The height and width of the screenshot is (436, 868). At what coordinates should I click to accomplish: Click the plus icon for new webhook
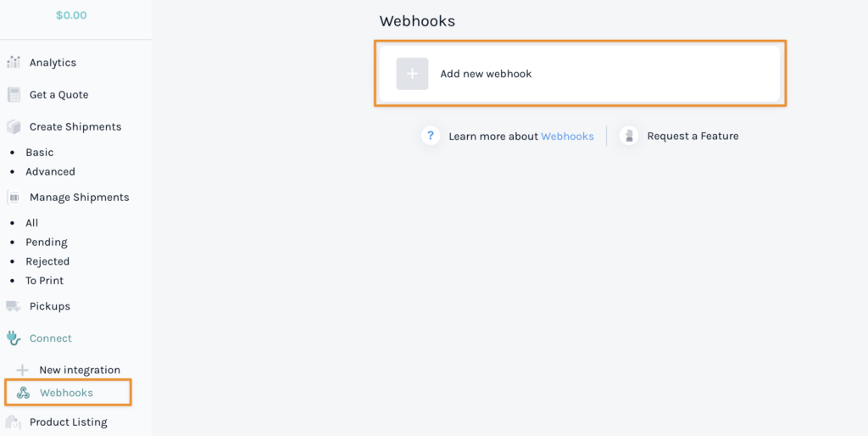[412, 74]
